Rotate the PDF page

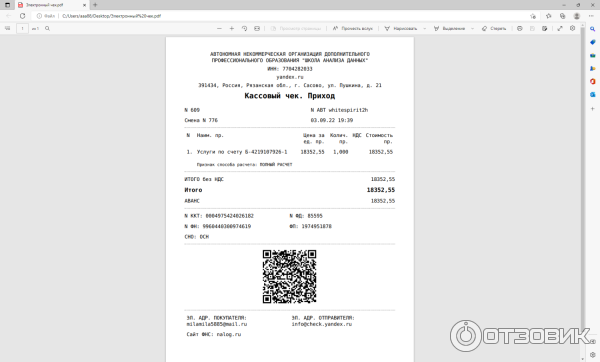(x=245, y=28)
